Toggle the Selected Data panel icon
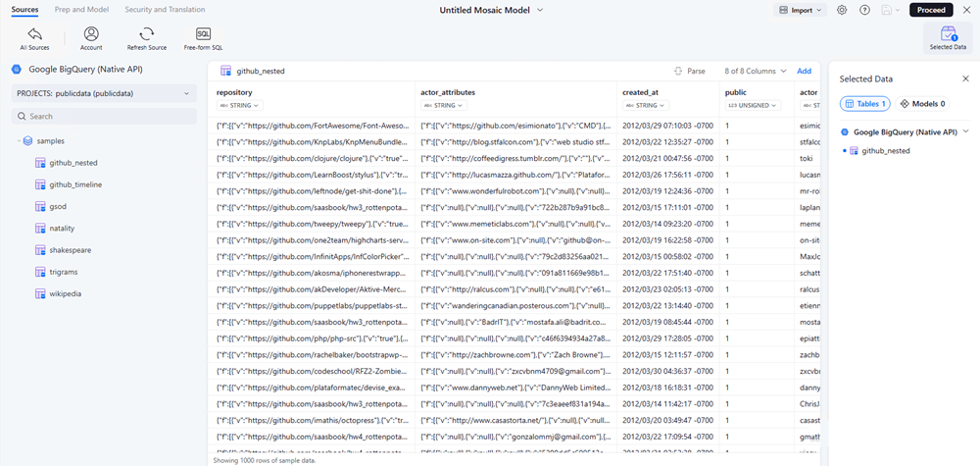This screenshot has height=466, width=980. pyautogui.click(x=947, y=34)
